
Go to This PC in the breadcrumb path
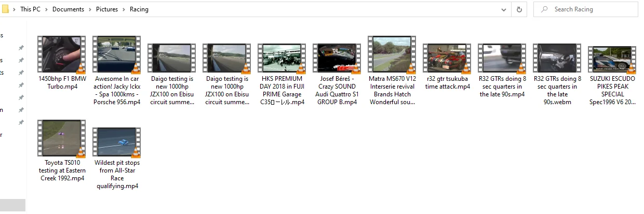[x=30, y=9]
